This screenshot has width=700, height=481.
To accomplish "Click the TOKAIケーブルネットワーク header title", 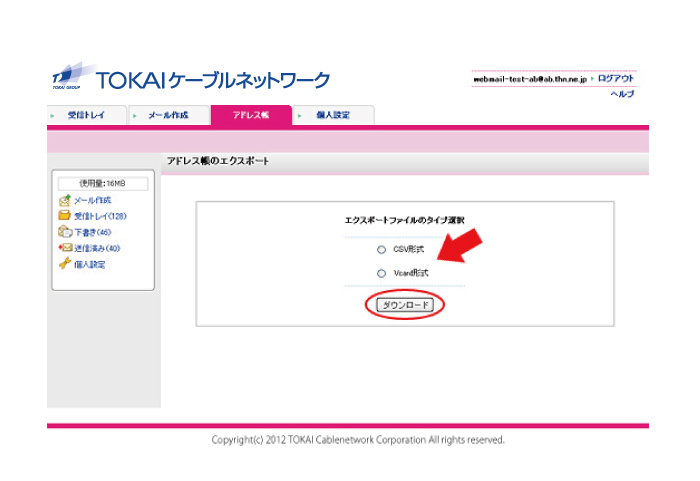I will point(213,80).
